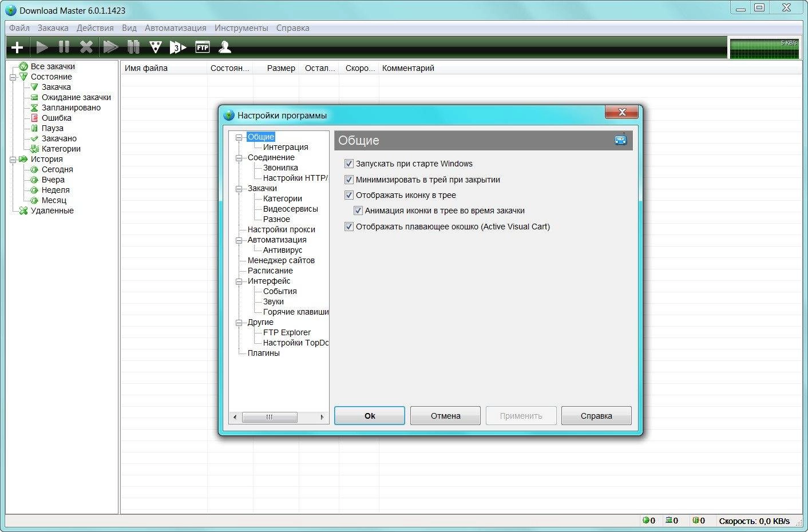Viewport: 808px width, 532px height.
Task: Click the user profile toolbar icon
Action: tap(225, 47)
